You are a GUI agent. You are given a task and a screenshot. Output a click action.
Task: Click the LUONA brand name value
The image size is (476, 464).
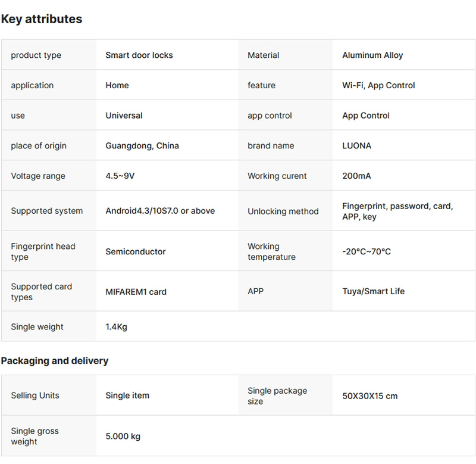click(x=356, y=146)
